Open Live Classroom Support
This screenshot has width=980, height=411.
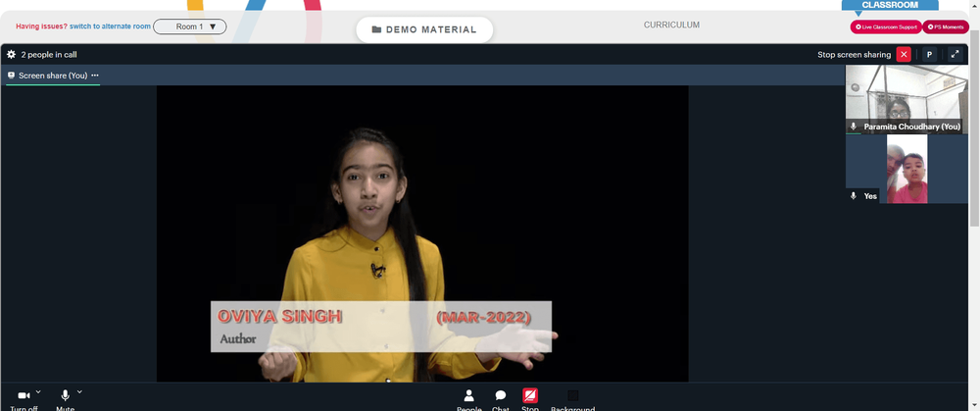coord(886,26)
